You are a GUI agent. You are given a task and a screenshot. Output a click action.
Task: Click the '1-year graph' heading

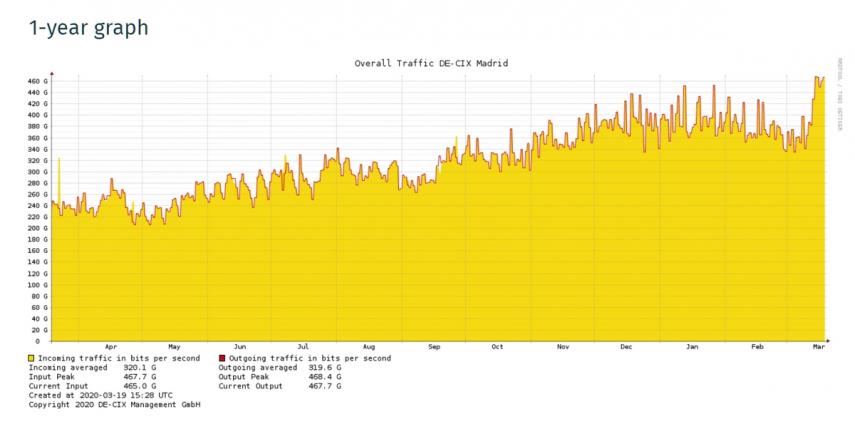[x=88, y=28]
